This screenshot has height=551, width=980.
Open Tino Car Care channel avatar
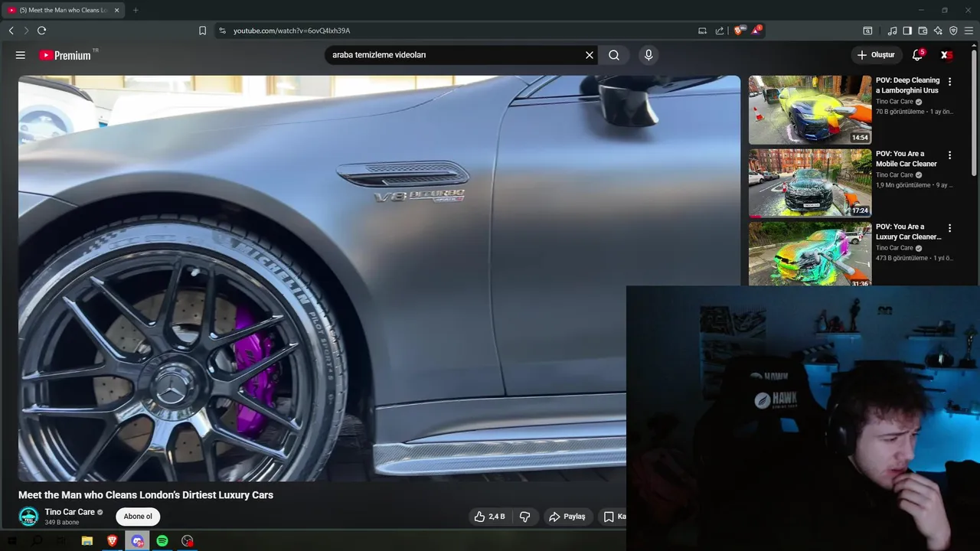(28, 517)
